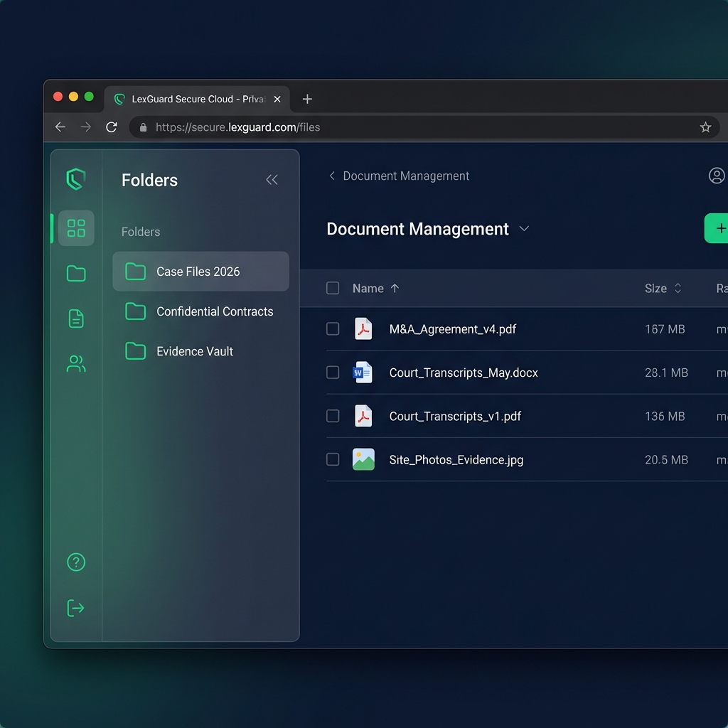Open the dashboard grid icon in sidebar
The height and width of the screenshot is (728, 728).
click(x=76, y=228)
